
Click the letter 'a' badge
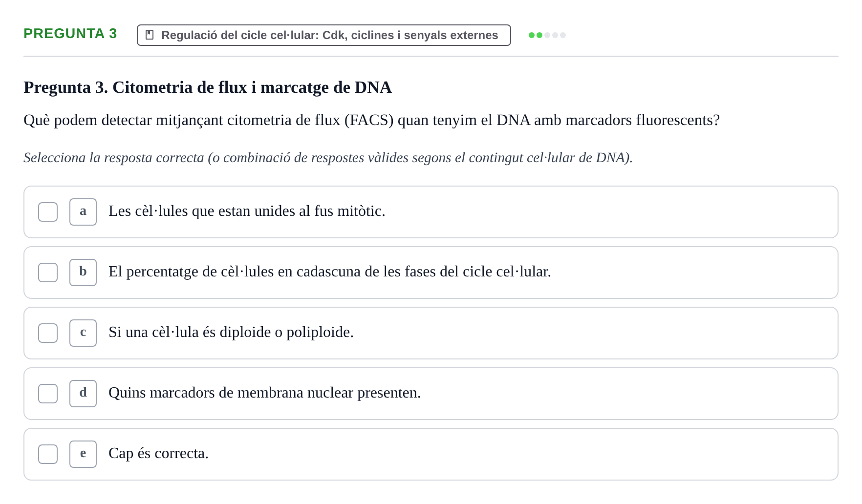83,212
